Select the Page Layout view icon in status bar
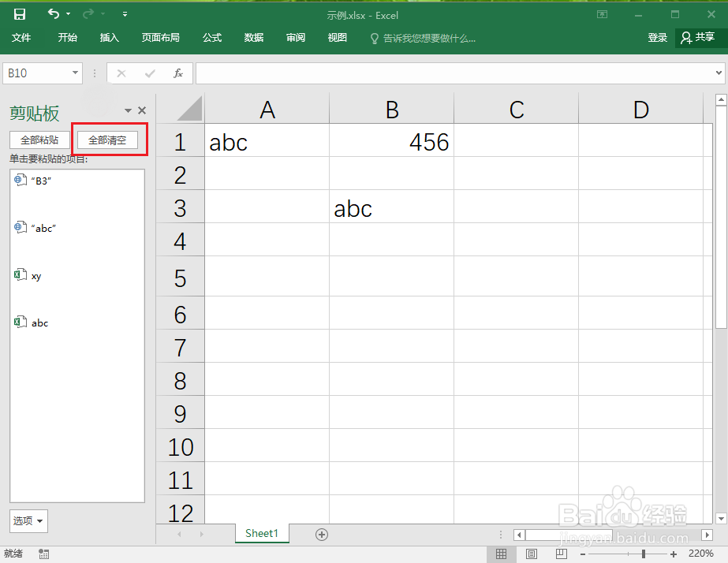Image resolution: width=728 pixels, height=563 pixels. coord(531,554)
